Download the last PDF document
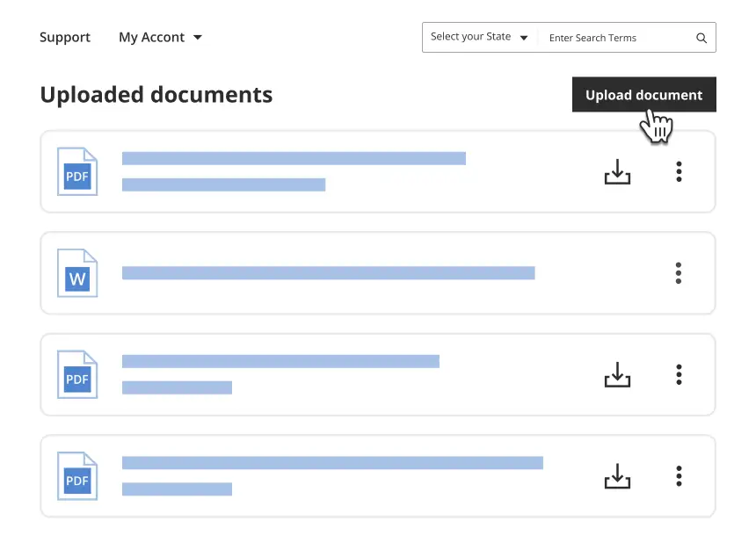The image size is (756, 557). (x=617, y=476)
